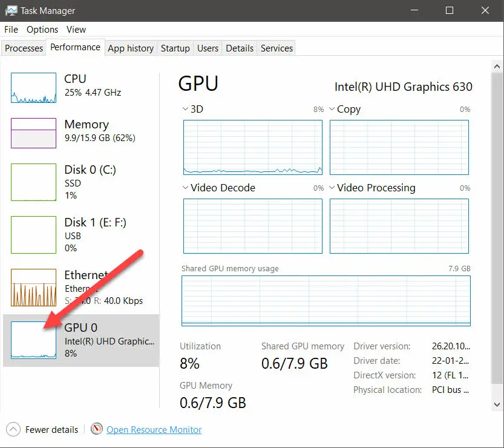Click the Fewer details up-arrow icon
The image size is (504, 448).
(x=13, y=429)
